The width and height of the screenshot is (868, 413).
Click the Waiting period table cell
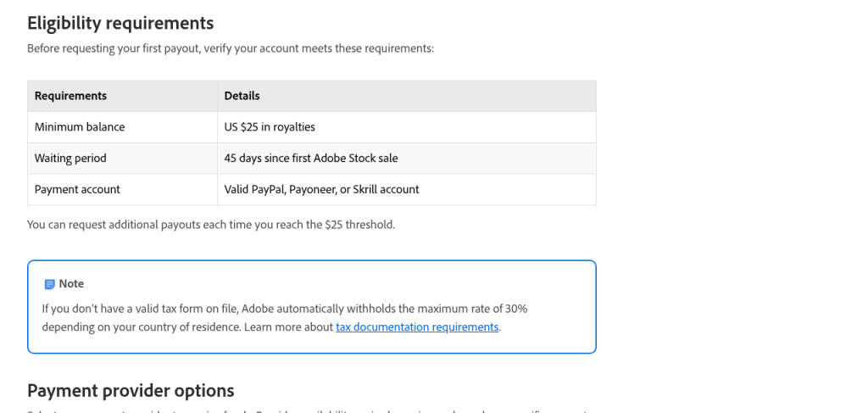coord(122,159)
